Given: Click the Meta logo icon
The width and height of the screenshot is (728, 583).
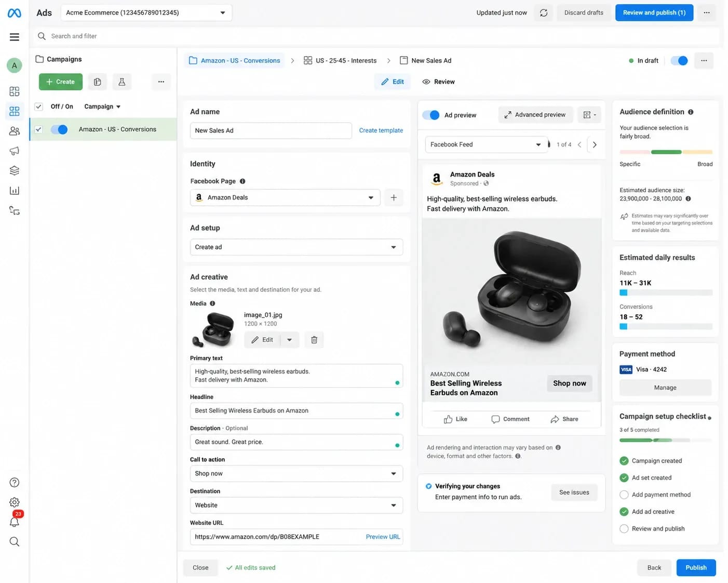Looking at the screenshot, I should click(x=15, y=13).
